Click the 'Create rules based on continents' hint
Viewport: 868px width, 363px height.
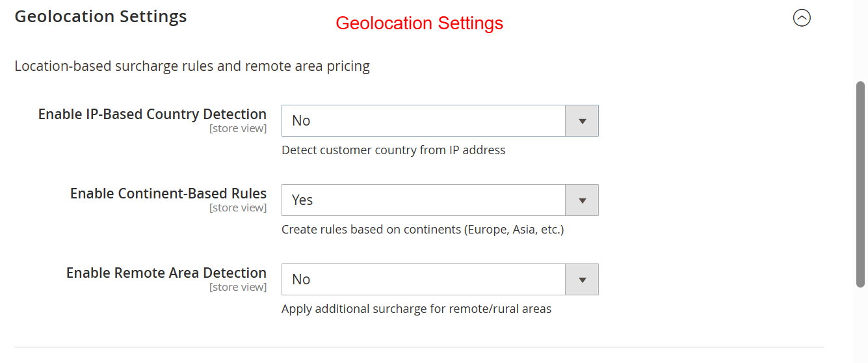point(423,230)
